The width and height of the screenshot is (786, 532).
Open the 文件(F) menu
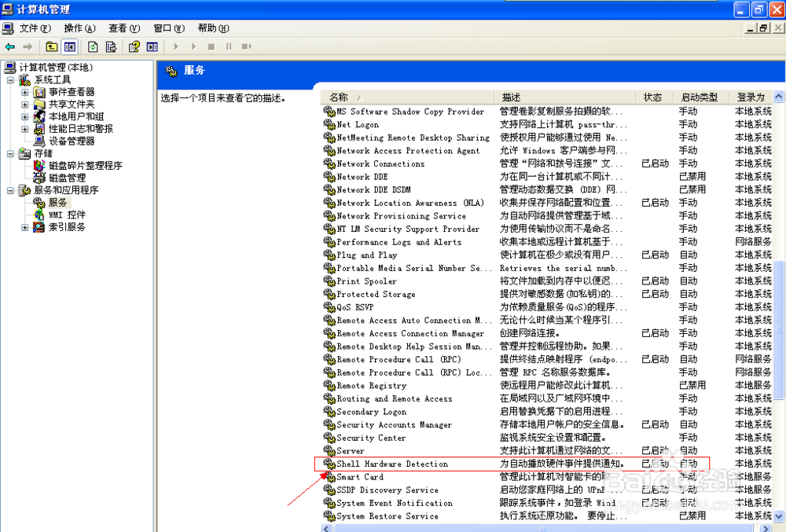point(35,28)
